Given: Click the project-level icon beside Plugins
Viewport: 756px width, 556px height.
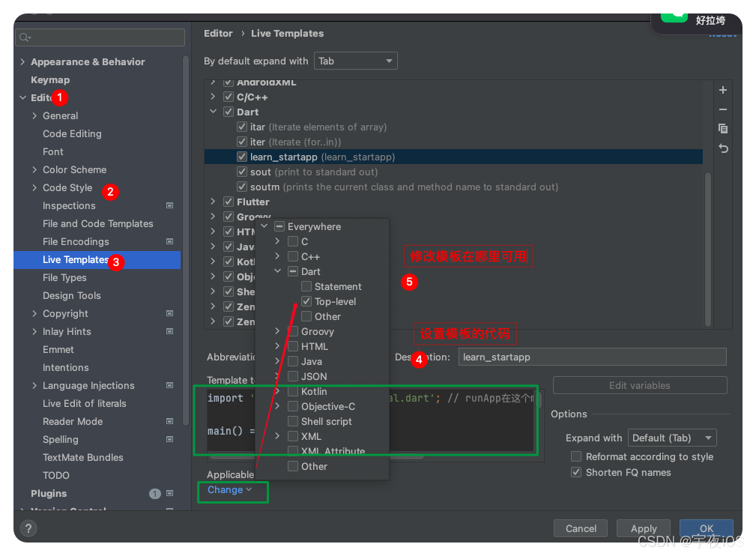Looking at the screenshot, I should click(x=170, y=493).
